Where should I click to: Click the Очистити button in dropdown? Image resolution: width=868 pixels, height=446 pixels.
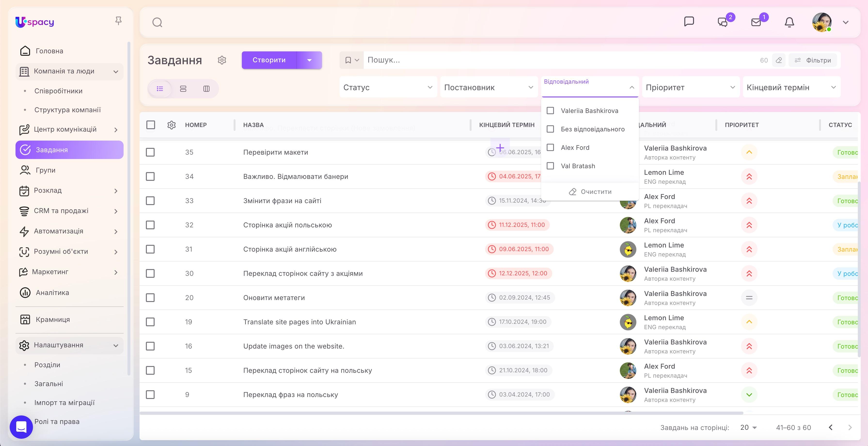coord(590,191)
